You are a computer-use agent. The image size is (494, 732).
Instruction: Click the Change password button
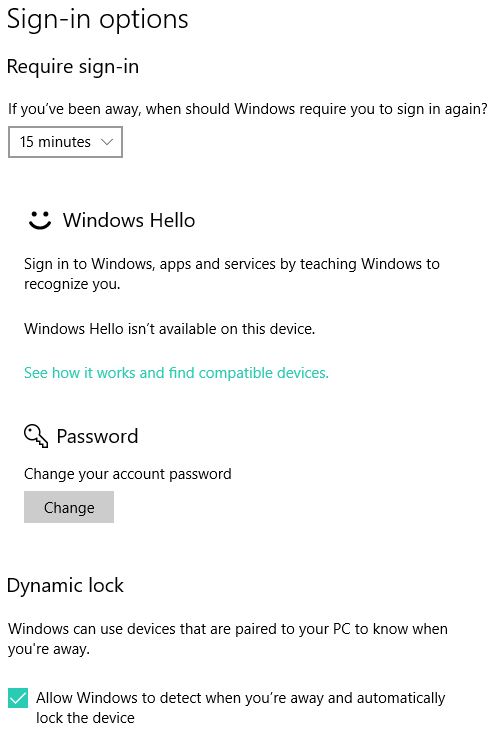69,507
